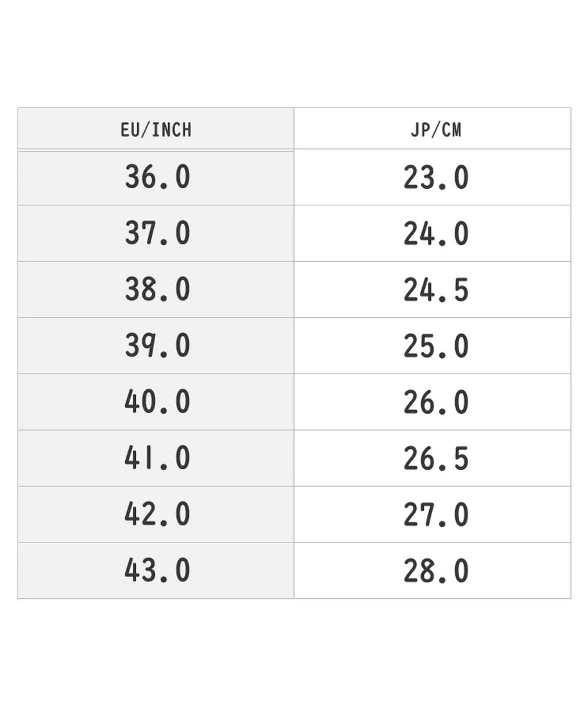Click the JP size 26.5 cell

click(432, 458)
